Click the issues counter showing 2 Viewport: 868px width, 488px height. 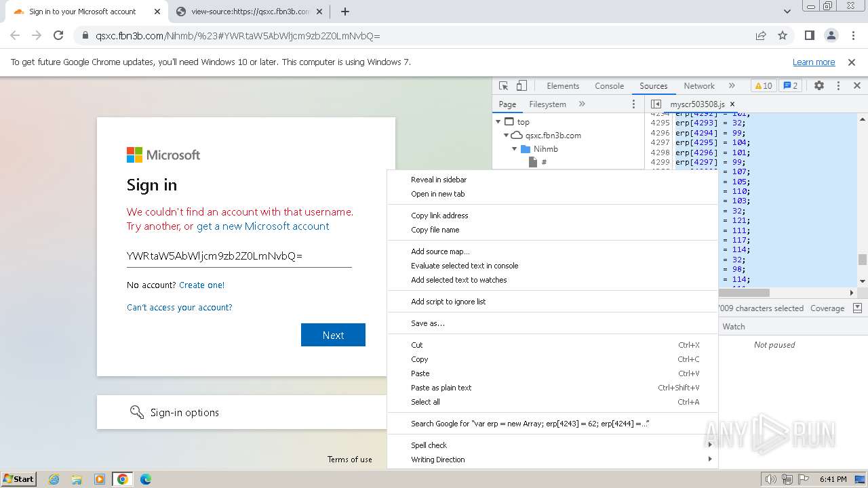click(791, 86)
